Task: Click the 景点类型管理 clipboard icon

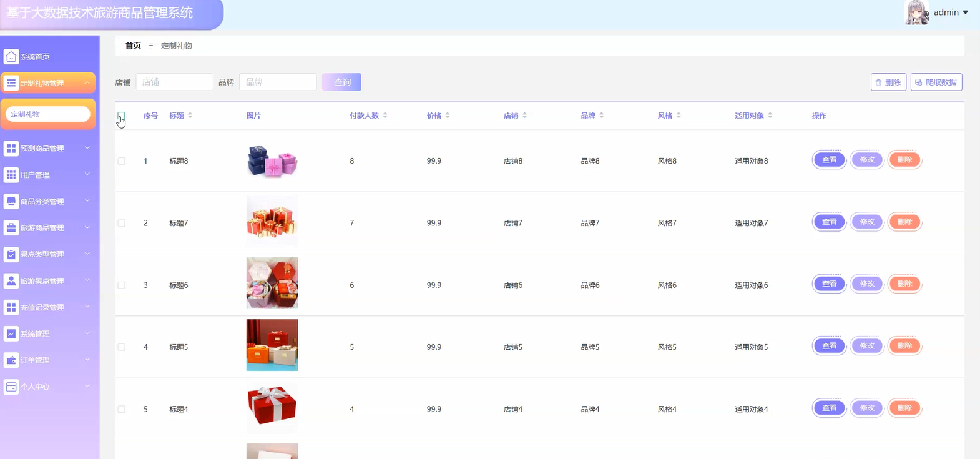Action: tap(11, 254)
